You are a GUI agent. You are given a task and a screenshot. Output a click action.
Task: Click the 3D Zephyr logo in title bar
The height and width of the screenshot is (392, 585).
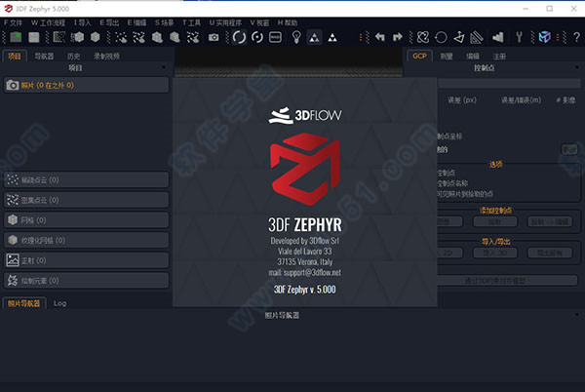8,8
